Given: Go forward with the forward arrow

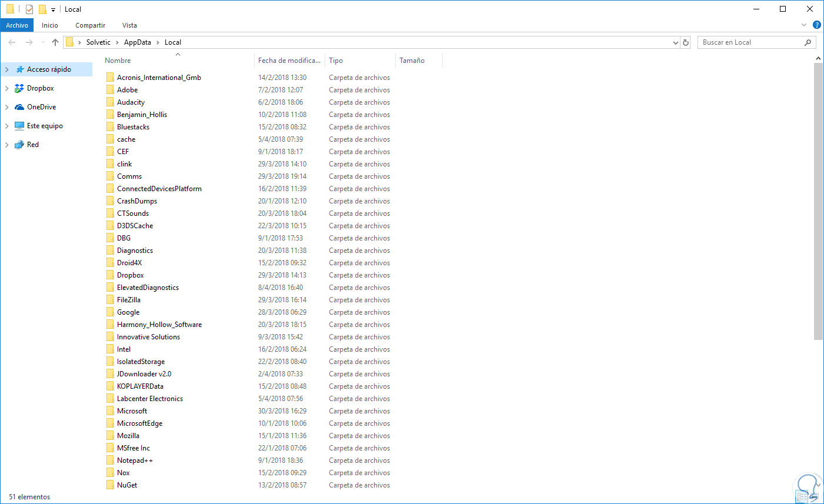Looking at the screenshot, I should pyautogui.click(x=29, y=42).
